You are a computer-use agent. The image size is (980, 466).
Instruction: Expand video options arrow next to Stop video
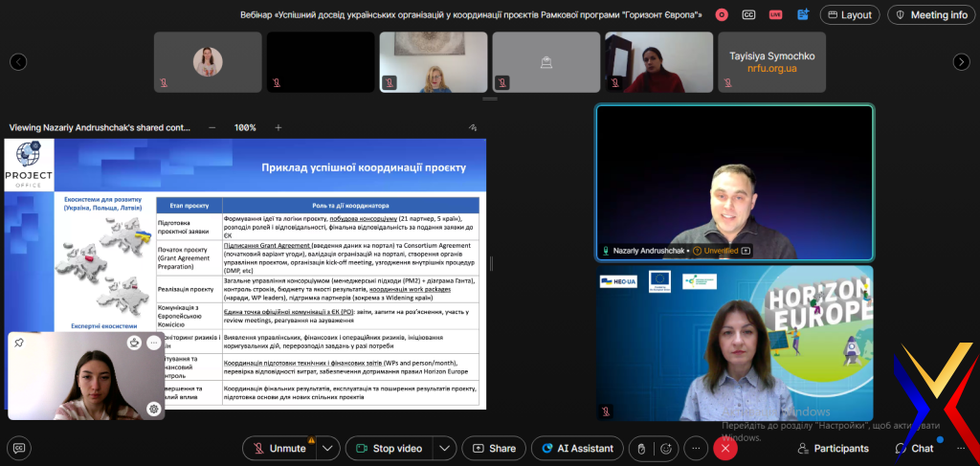pos(444,448)
